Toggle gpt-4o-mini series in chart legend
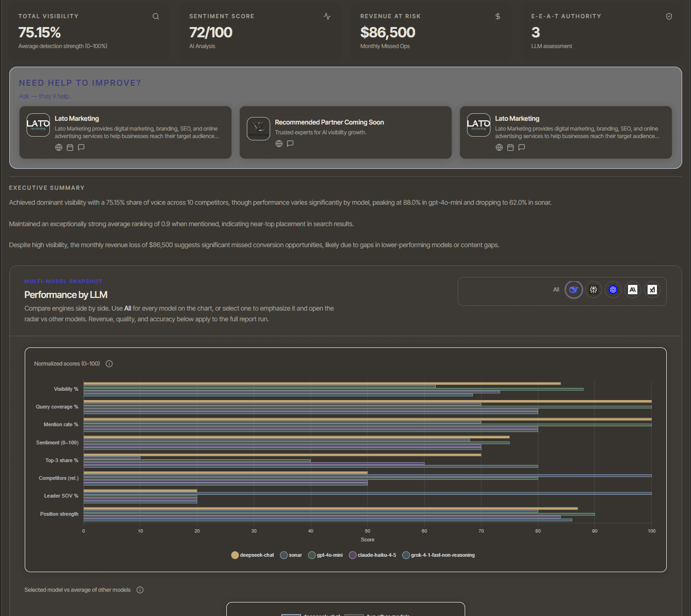Viewport: 691px width, 616px height. tap(326, 555)
